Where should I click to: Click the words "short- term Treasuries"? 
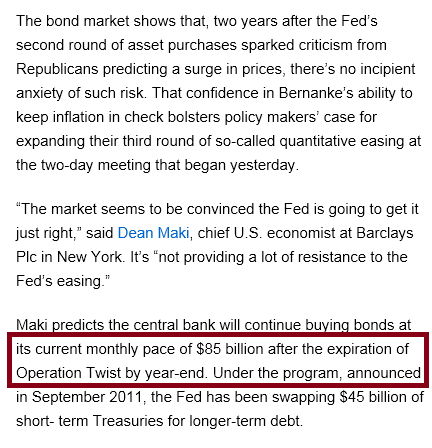pos(90,421)
